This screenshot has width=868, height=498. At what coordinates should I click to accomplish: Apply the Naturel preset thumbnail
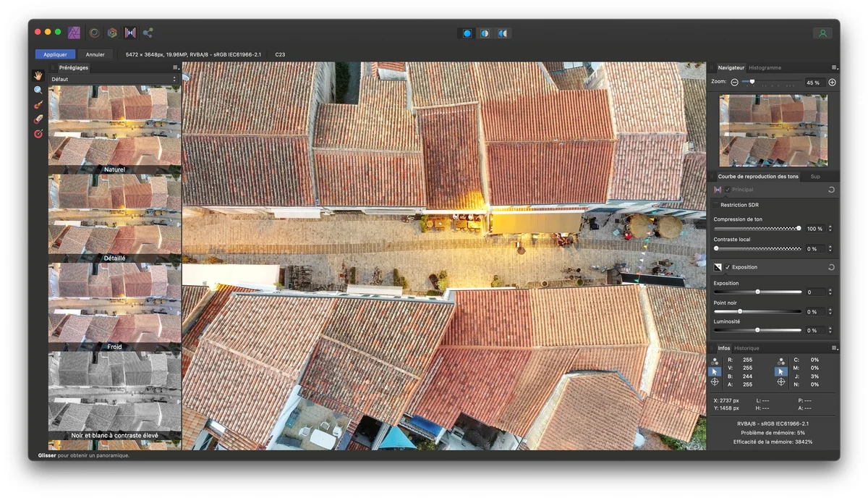click(114, 130)
